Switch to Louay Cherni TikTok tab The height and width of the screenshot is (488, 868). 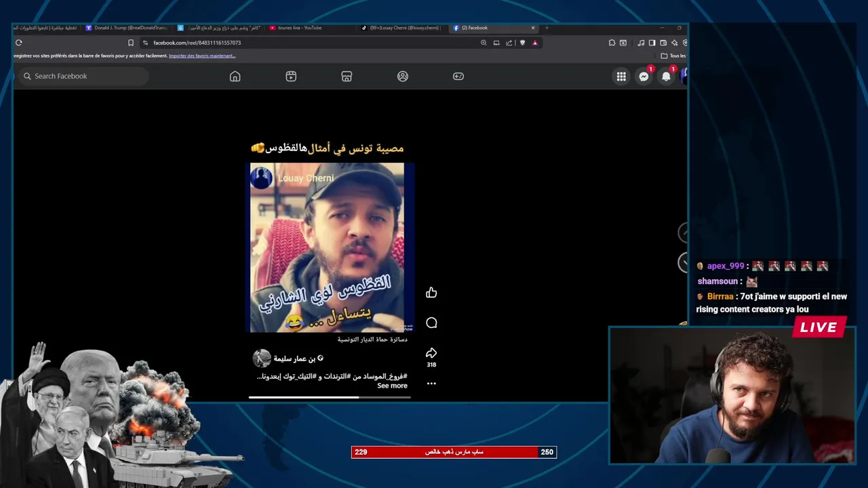pyautogui.click(x=400, y=28)
